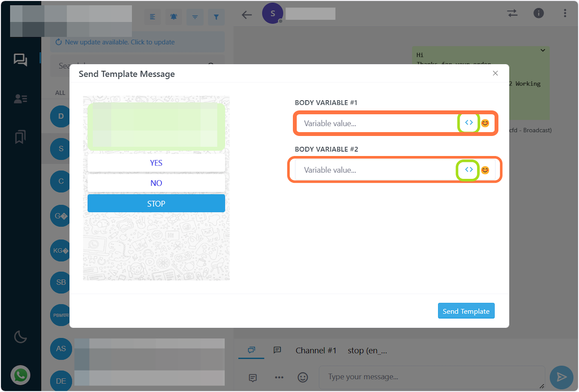Select the reply tab above message box
The image size is (579, 392).
251,350
